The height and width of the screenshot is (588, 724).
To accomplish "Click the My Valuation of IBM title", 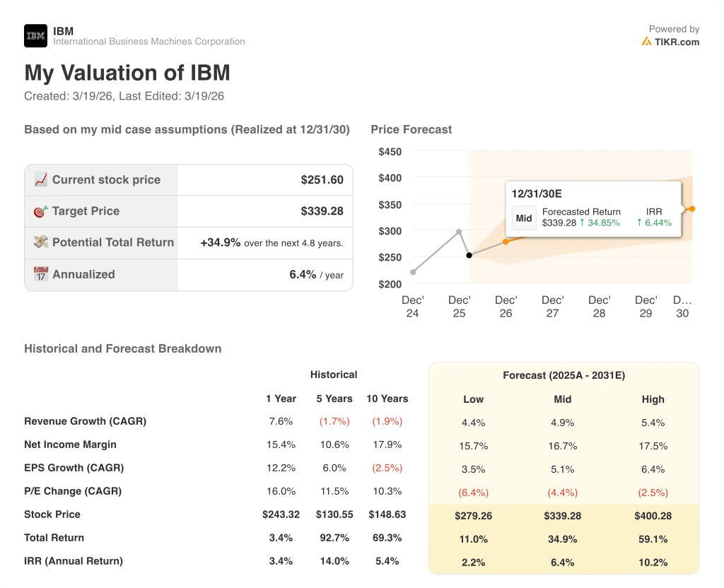I will [x=127, y=73].
